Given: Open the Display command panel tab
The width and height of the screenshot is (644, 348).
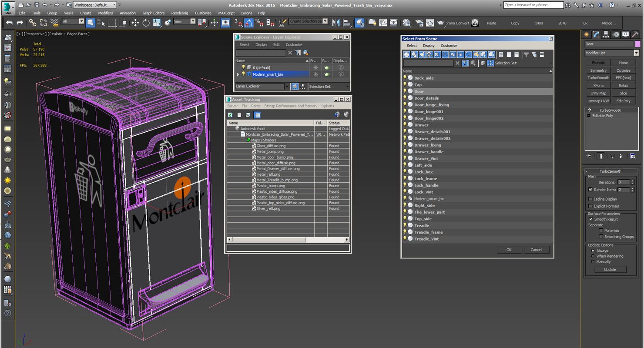Looking at the screenshot, I should [626, 34].
